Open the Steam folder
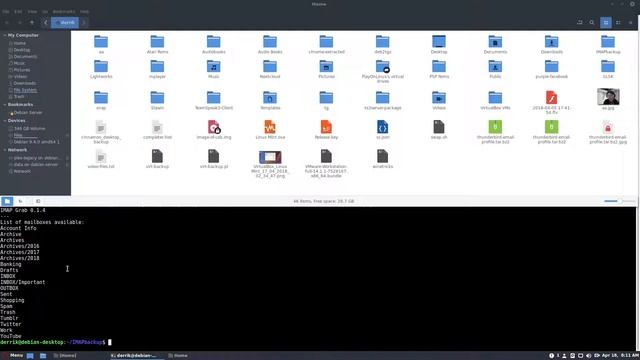 [x=157, y=100]
